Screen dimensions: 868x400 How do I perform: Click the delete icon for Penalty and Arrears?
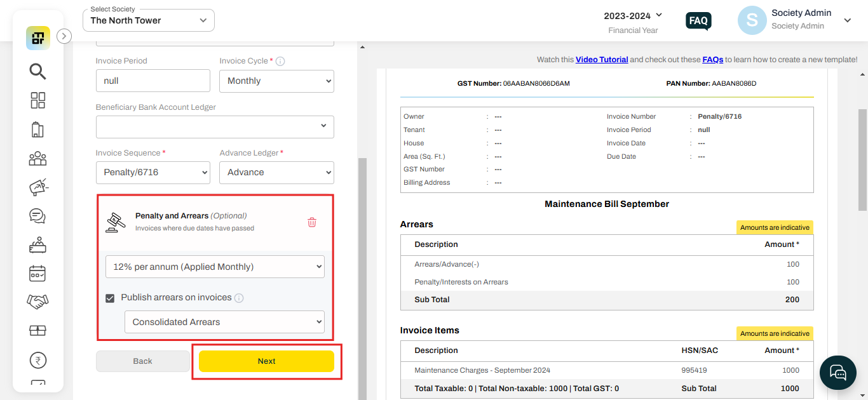311,222
